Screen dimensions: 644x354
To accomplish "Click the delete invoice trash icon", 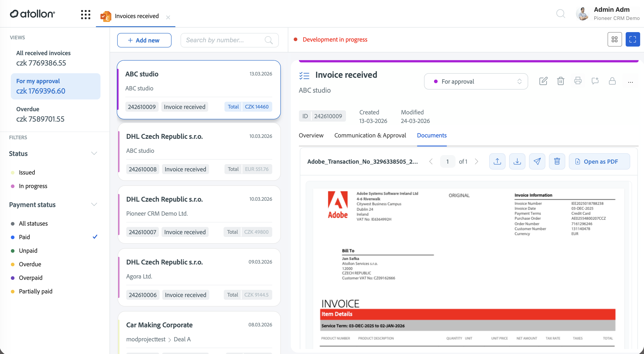I will [561, 81].
